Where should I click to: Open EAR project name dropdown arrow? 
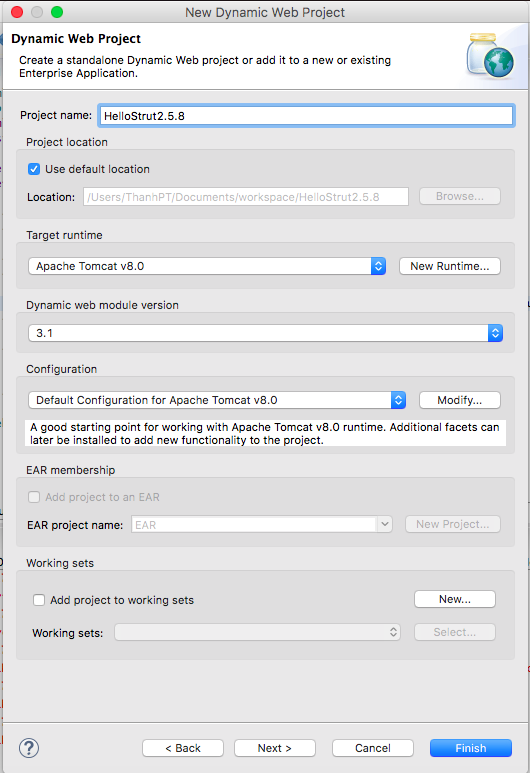(x=385, y=524)
